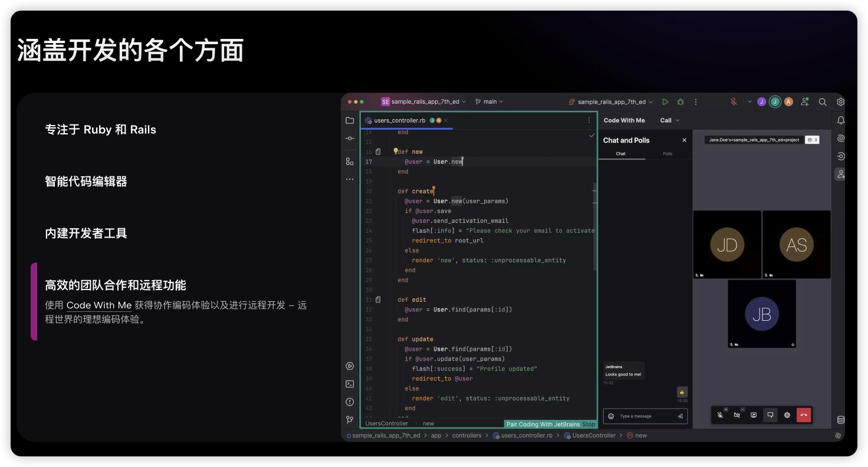Toggle the chat panel in call controls
Screen dimensions: 868x467
[x=770, y=415]
